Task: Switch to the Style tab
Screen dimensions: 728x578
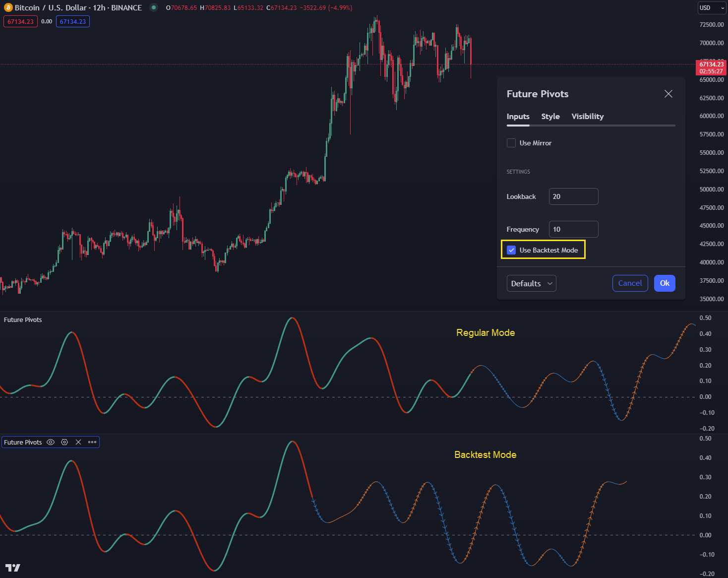Action: pos(550,116)
